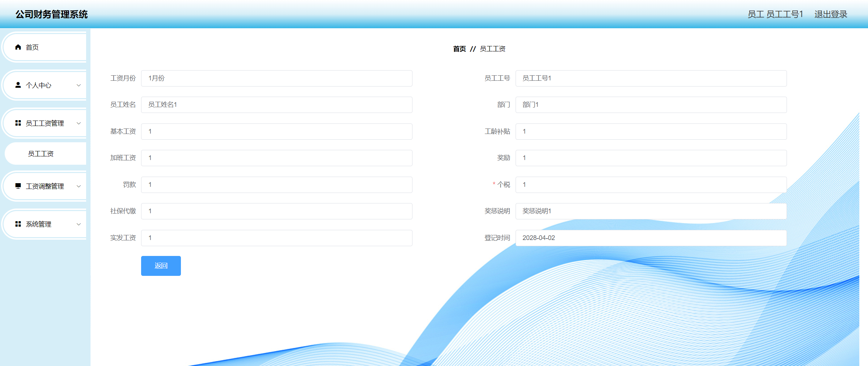Focus the 部门 input field
This screenshot has height=366, width=868.
651,105
